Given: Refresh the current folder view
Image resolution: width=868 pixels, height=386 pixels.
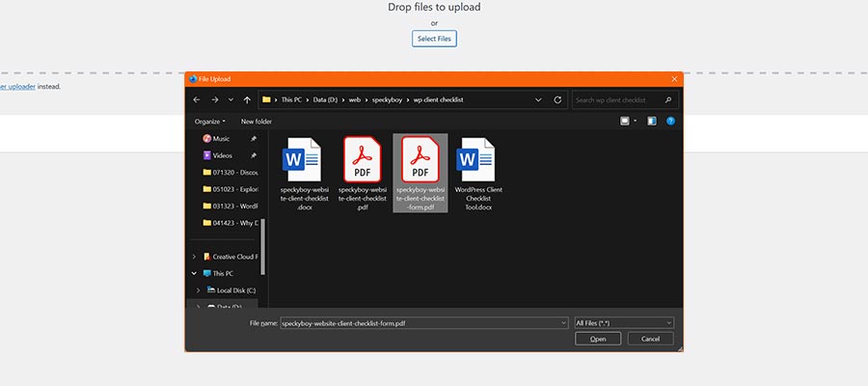Looking at the screenshot, I should (x=556, y=99).
